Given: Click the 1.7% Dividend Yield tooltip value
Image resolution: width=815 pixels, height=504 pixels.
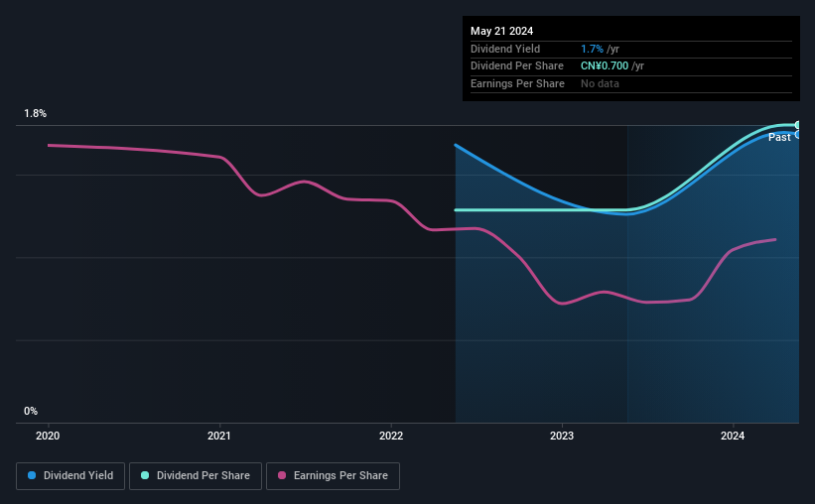Looking at the screenshot, I should click(x=592, y=49).
